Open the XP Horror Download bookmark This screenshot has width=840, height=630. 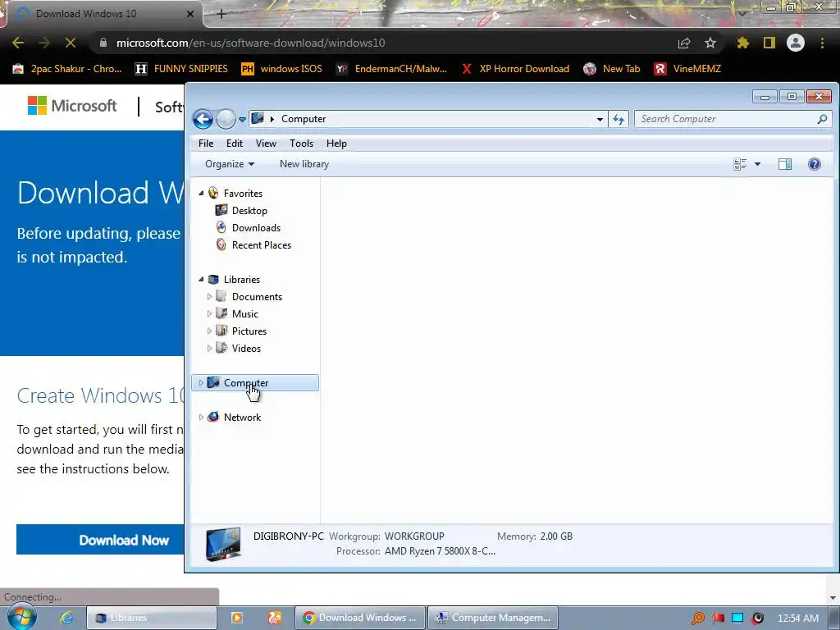pyautogui.click(x=515, y=69)
